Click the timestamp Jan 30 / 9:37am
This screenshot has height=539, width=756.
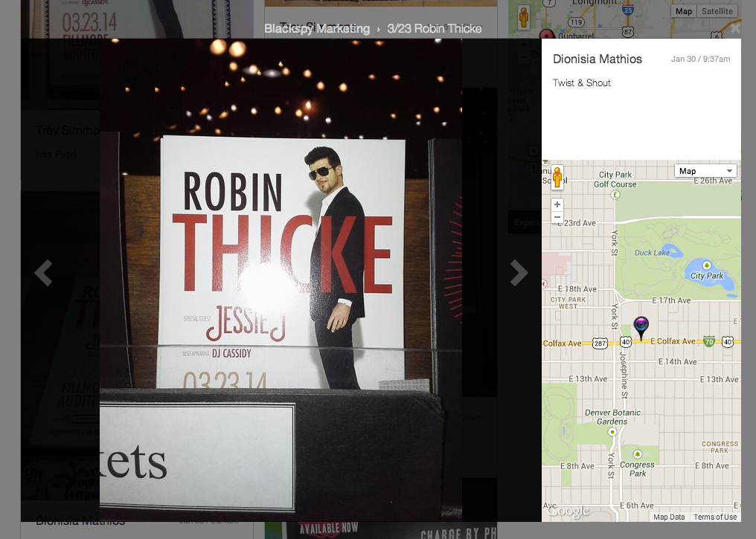tap(700, 59)
